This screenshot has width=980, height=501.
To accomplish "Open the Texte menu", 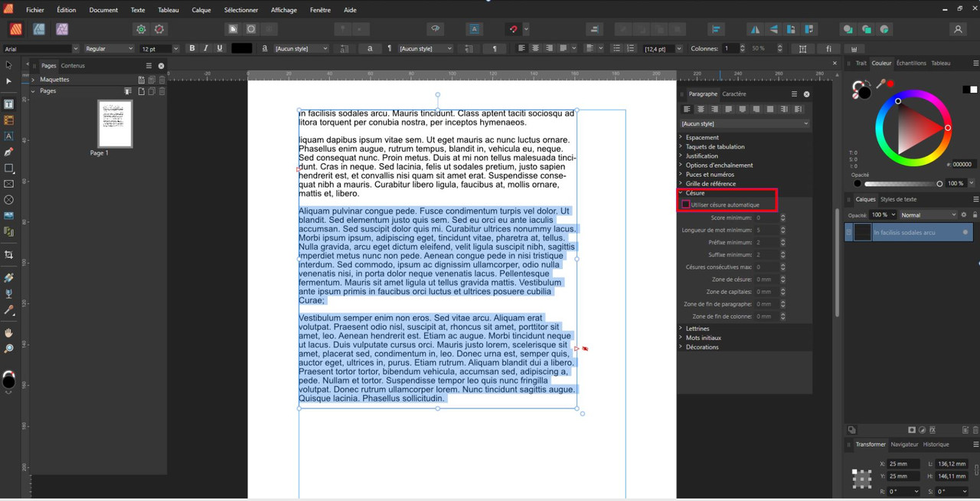I will (x=138, y=10).
